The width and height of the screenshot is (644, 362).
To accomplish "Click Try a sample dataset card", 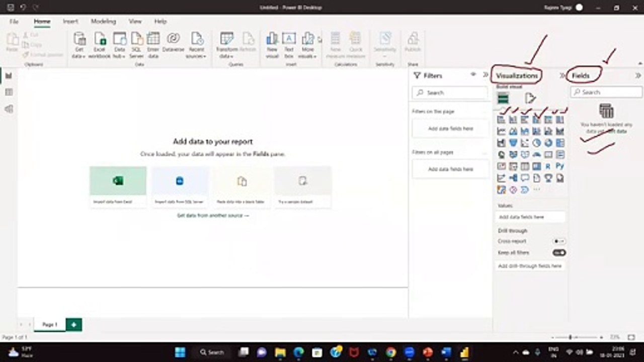I will pos(303,187).
